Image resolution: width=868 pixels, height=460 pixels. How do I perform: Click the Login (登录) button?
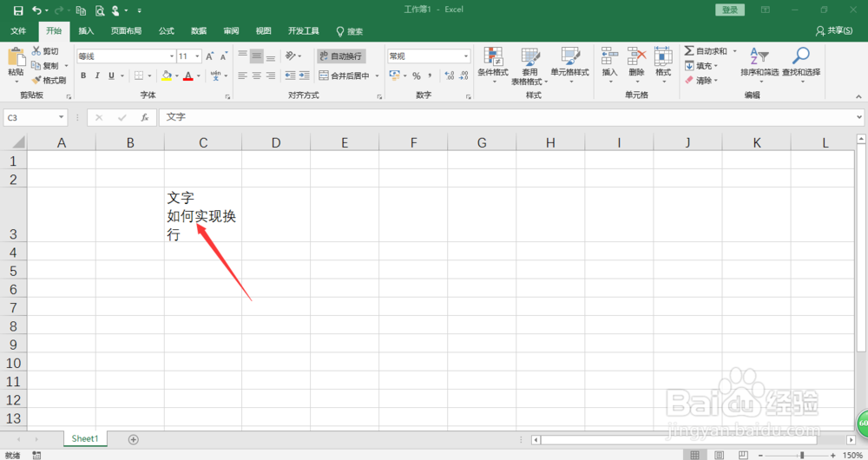[730, 10]
